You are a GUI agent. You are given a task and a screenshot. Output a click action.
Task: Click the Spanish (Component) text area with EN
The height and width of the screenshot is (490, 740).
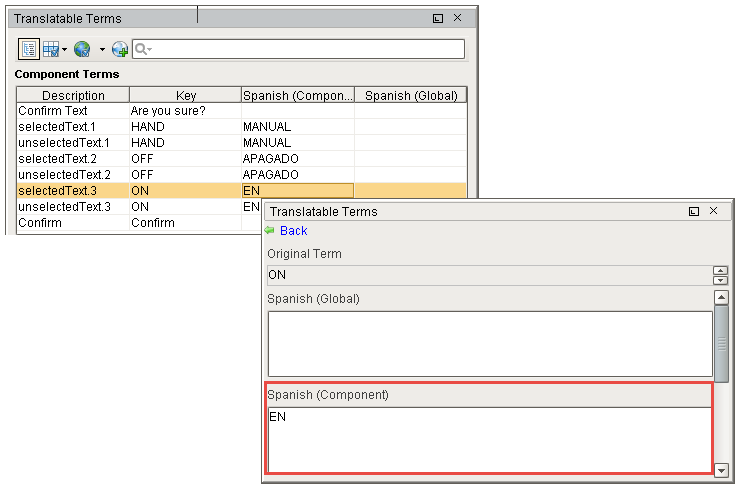490,440
